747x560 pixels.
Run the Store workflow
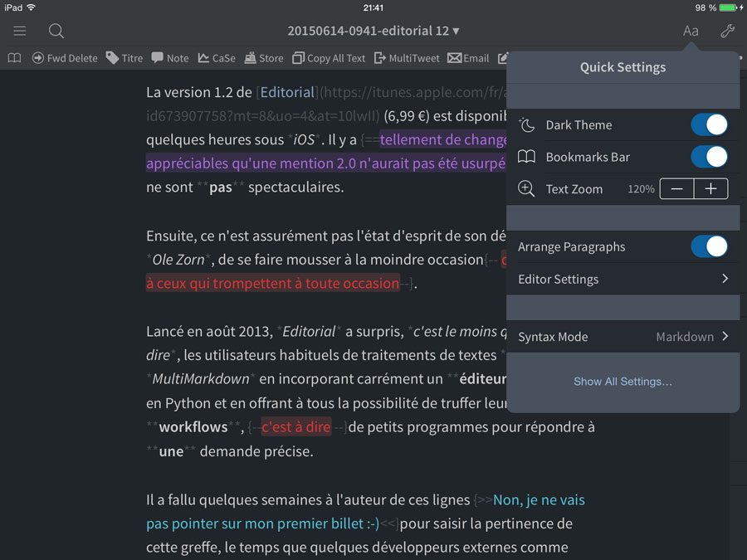coord(264,58)
